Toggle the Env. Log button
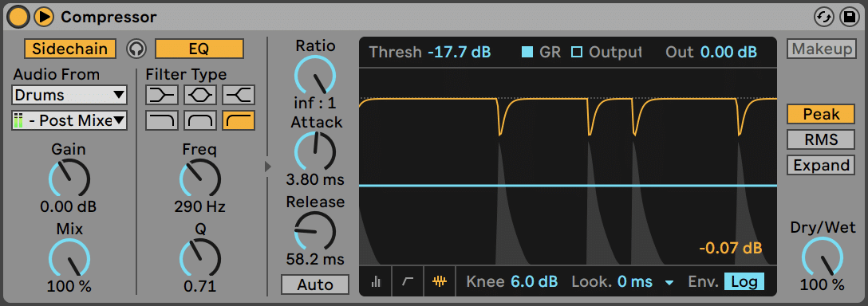868x306 pixels. pos(744,281)
